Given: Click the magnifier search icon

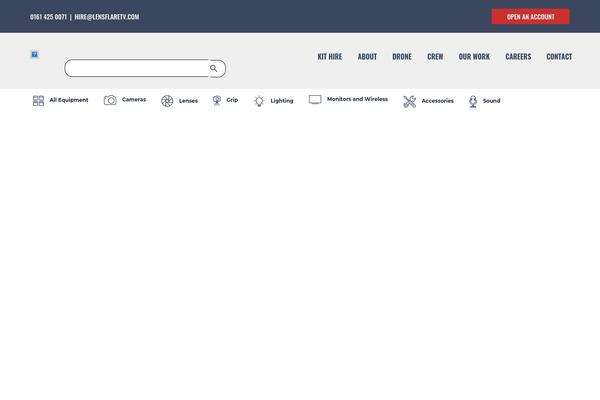Looking at the screenshot, I should point(214,69).
